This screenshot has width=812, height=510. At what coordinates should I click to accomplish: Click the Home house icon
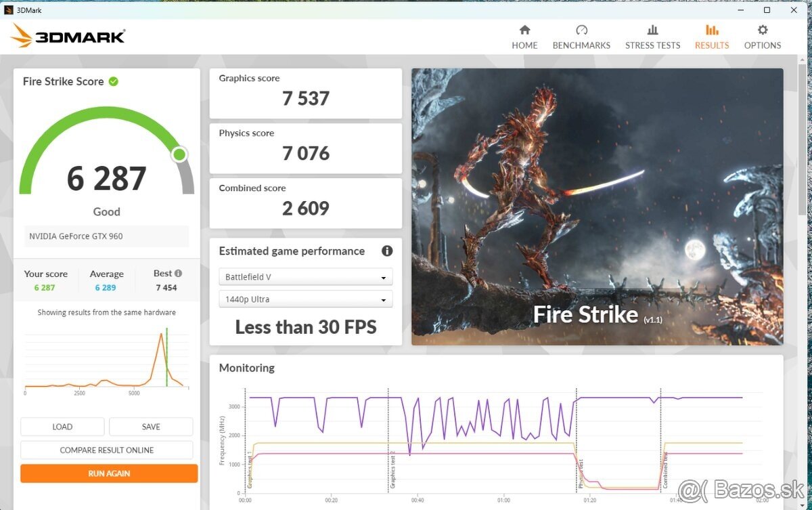pos(524,30)
